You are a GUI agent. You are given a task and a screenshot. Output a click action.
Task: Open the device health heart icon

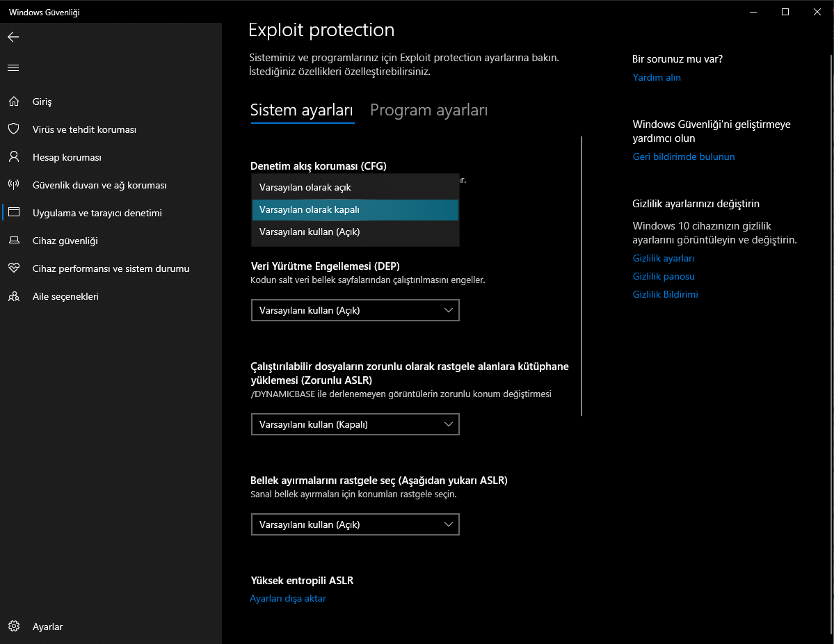(13, 268)
